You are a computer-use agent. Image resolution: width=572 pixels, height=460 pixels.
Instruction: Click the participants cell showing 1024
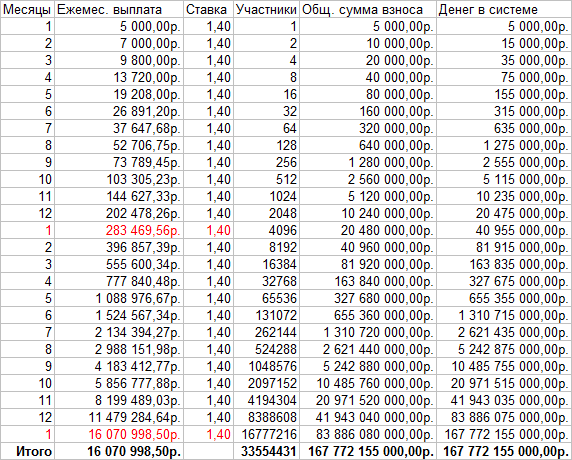pyautogui.click(x=266, y=197)
